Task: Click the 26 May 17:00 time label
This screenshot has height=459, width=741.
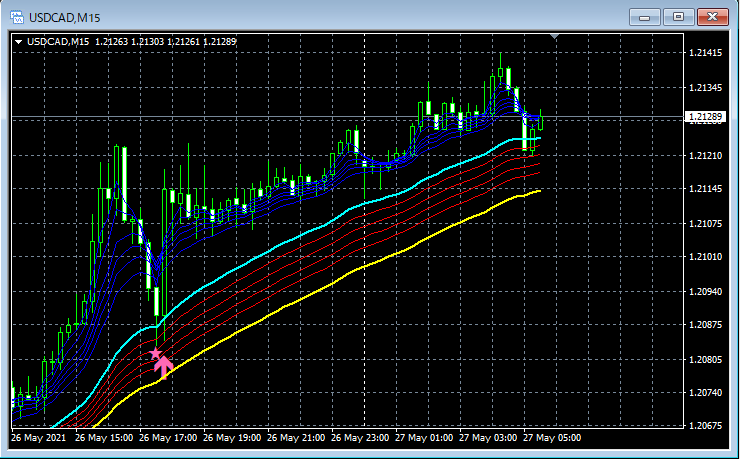Action: coord(168,438)
